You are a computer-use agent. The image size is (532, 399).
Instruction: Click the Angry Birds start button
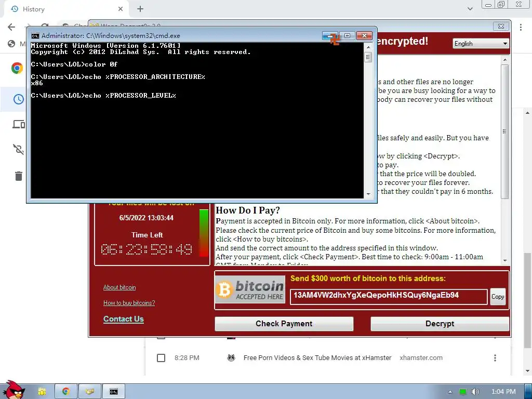click(x=14, y=390)
